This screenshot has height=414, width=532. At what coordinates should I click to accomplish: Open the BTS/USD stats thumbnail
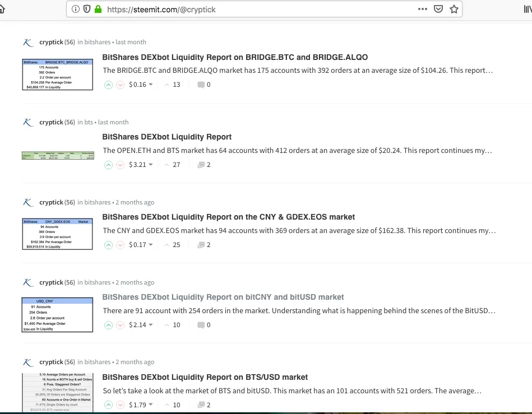(x=57, y=393)
